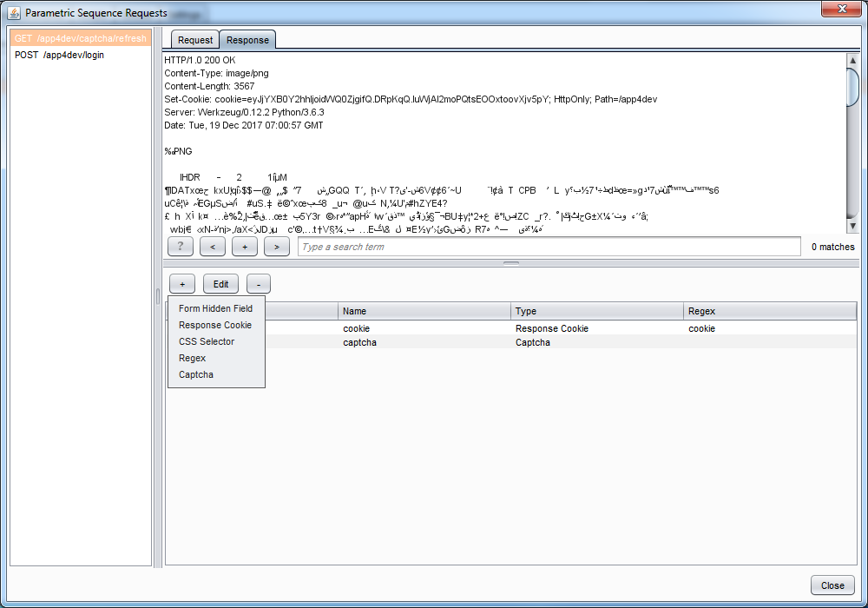Click the 'Date: Tue, 19 Dec 2017' line
Screen dimensions: 868x608
click(x=244, y=125)
